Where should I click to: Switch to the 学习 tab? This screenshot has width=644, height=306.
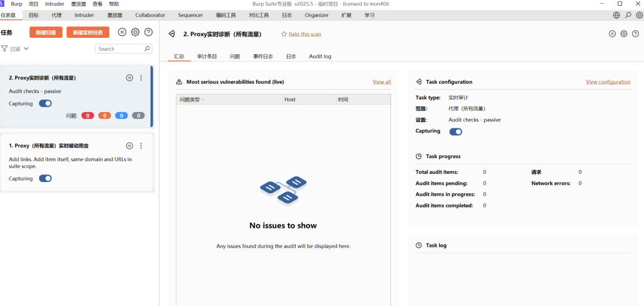(369, 15)
